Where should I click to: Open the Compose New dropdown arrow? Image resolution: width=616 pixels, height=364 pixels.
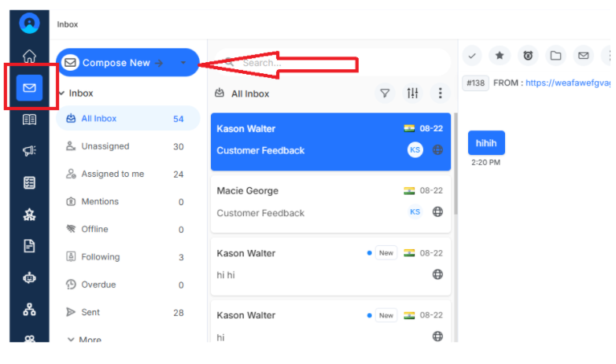pyautogui.click(x=183, y=63)
